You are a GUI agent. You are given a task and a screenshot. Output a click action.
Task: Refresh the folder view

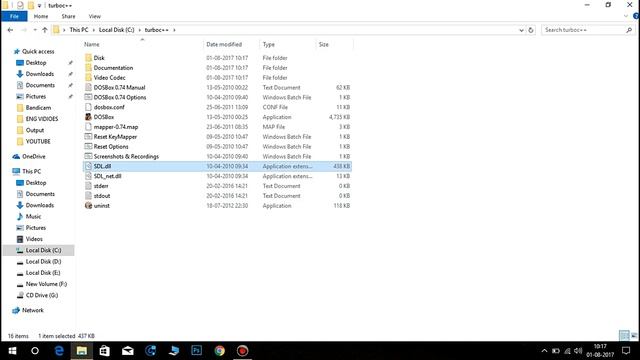[531, 30]
